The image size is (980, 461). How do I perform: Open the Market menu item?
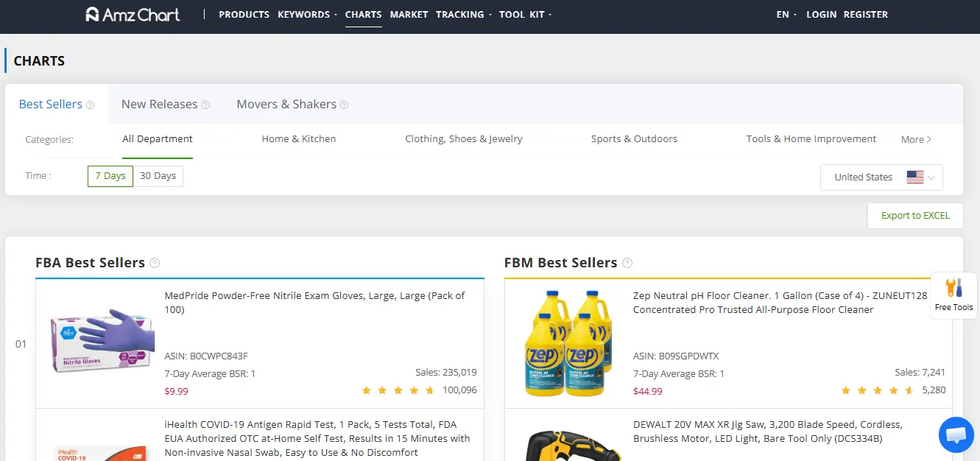409,14
